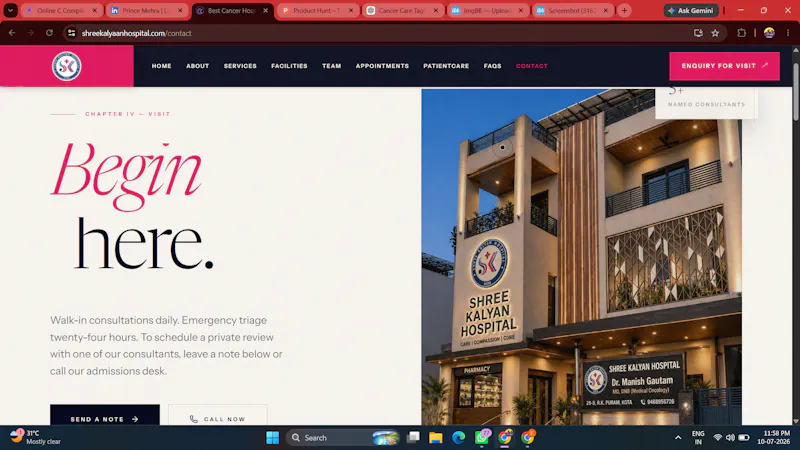The width and height of the screenshot is (800, 450).
Task: Switch to the Product Hunt tab
Action: click(317, 11)
